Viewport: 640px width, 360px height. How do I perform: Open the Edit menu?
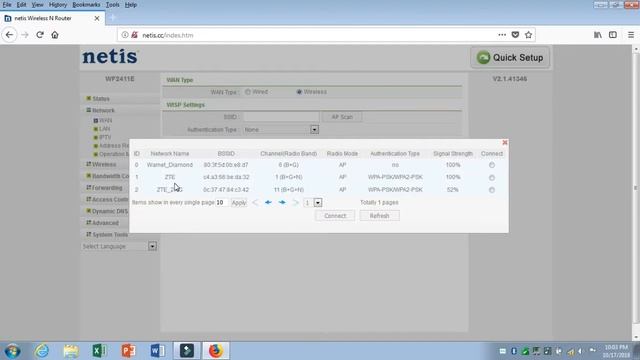pyautogui.click(x=21, y=5)
